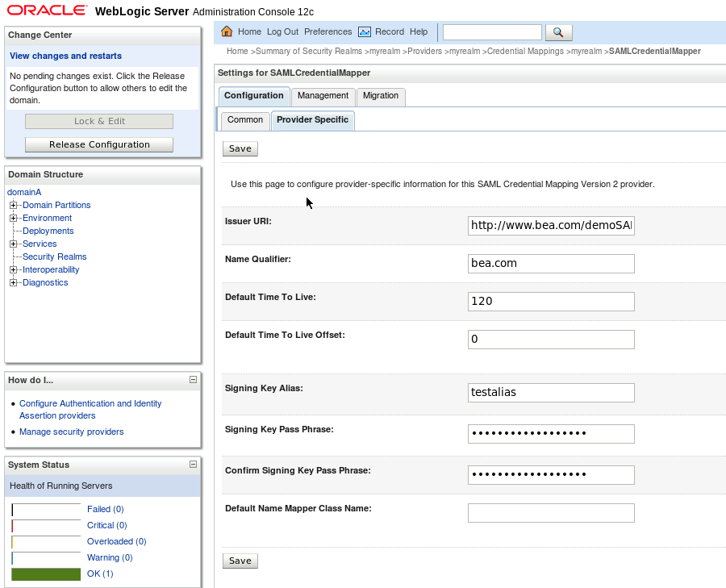Expand the Environment tree node
726x588 pixels.
12,218
